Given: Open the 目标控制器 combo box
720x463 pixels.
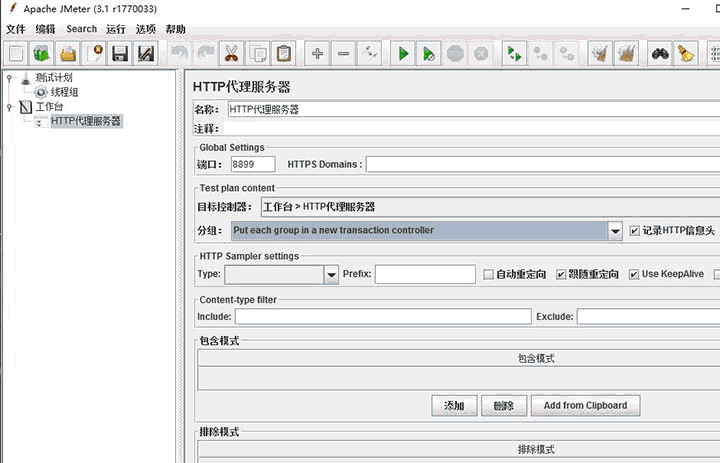Looking at the screenshot, I should (490, 207).
